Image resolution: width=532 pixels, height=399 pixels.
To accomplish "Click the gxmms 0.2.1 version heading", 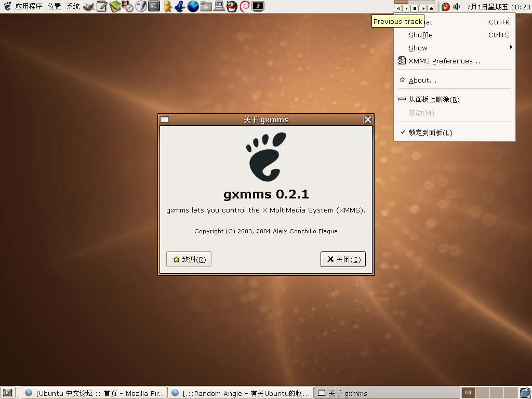I will [266, 194].
